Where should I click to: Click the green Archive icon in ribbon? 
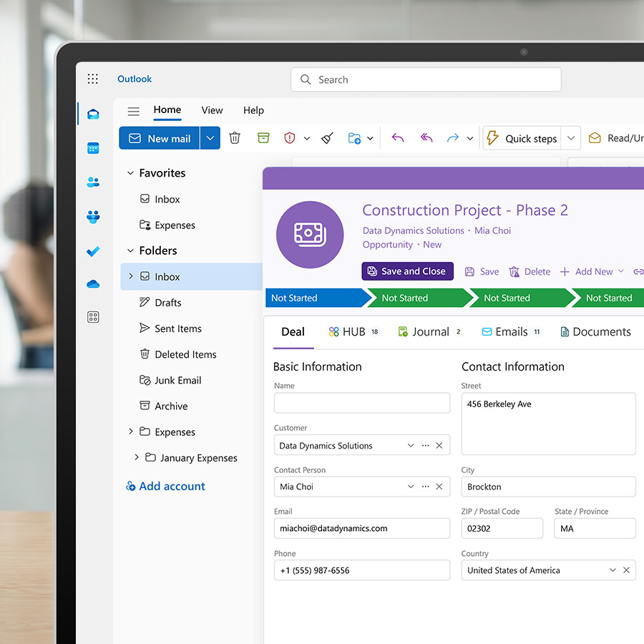[263, 137]
